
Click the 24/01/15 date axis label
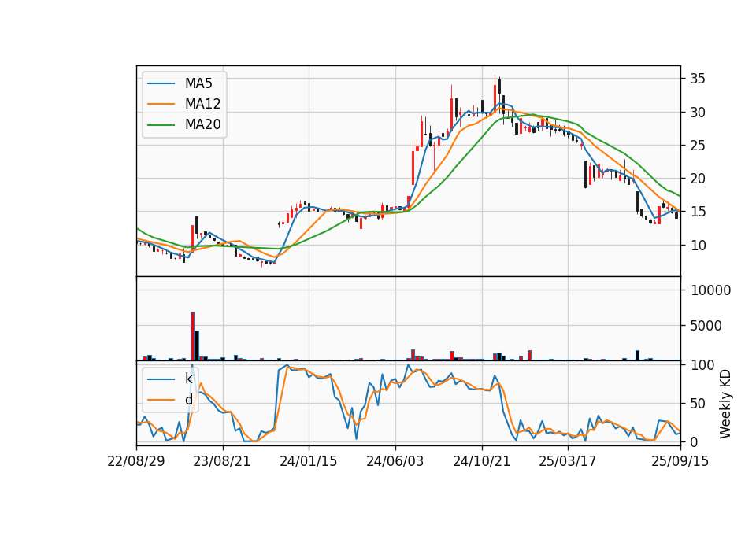pyautogui.click(x=309, y=461)
